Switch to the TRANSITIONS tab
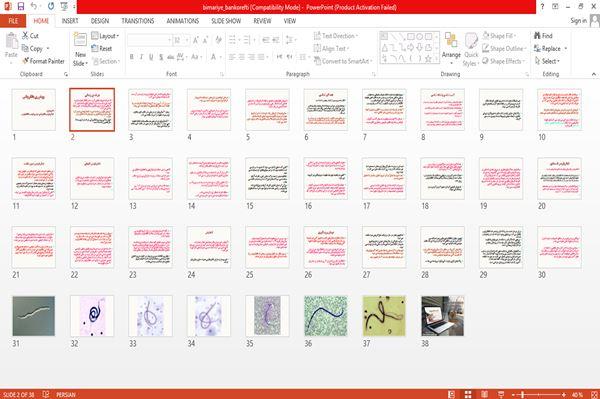 [x=138, y=21]
